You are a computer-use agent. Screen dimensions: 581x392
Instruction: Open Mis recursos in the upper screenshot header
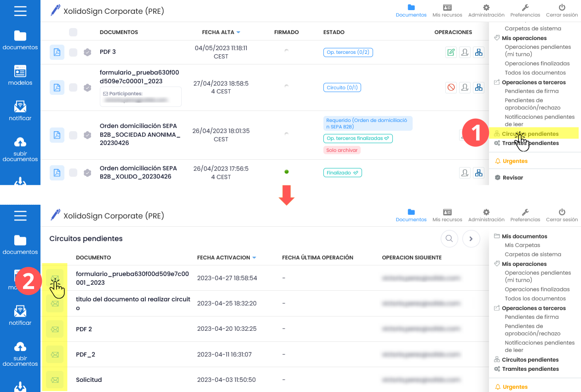click(447, 11)
